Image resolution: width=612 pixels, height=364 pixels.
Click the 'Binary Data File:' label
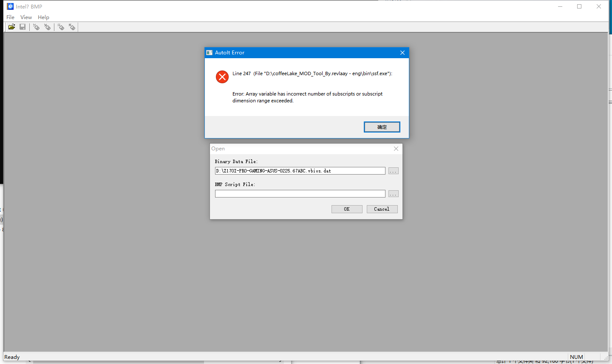click(x=236, y=161)
